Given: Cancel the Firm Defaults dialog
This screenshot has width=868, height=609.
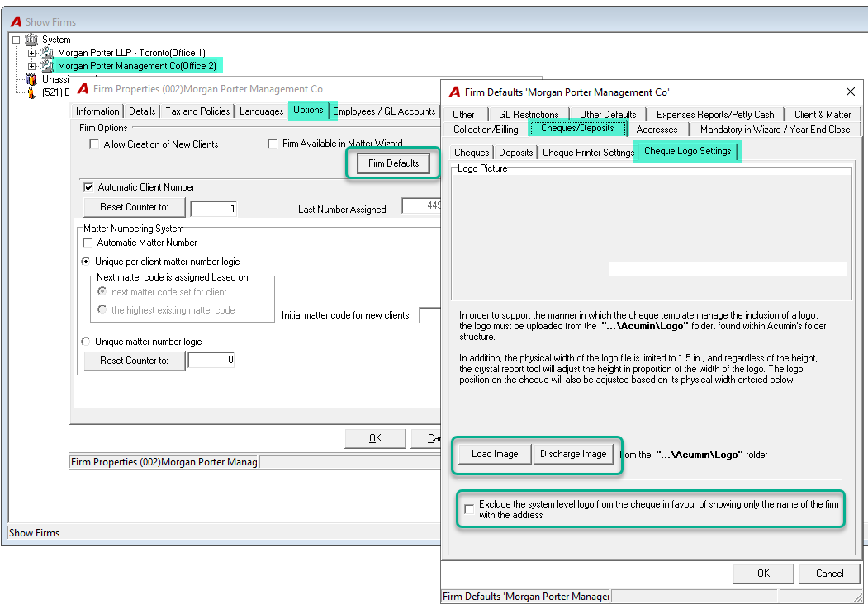Looking at the screenshot, I should click(x=830, y=574).
